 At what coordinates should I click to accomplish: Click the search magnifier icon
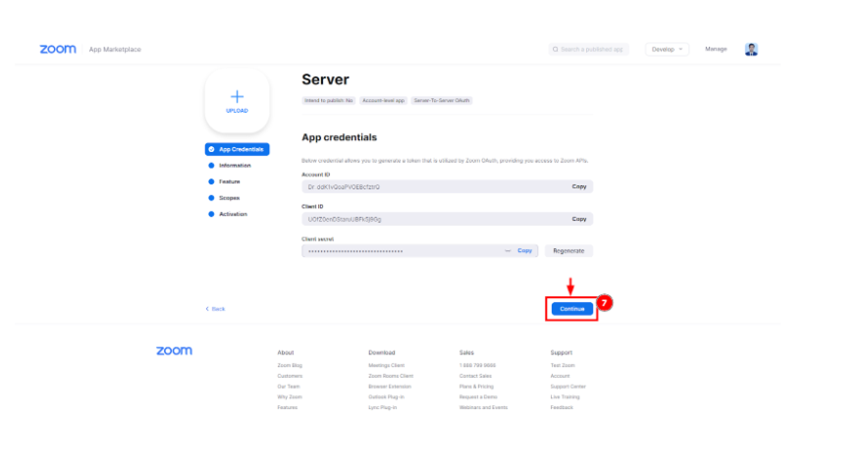[556, 49]
